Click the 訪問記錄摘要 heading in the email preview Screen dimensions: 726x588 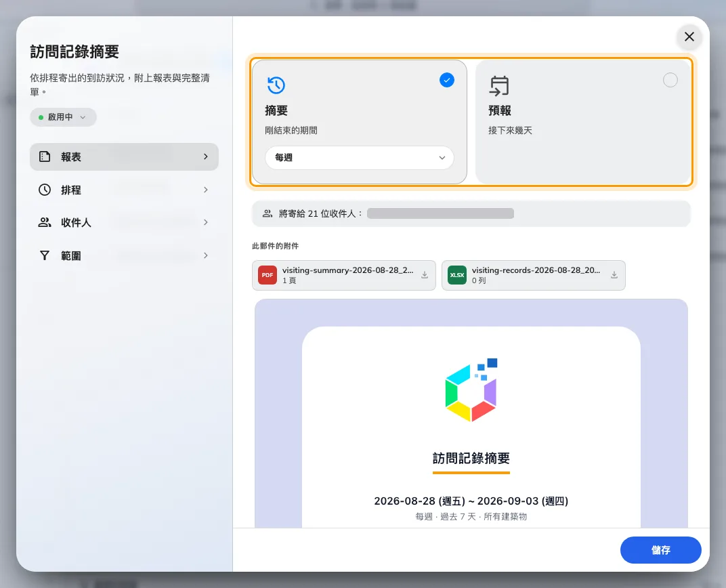pos(471,459)
